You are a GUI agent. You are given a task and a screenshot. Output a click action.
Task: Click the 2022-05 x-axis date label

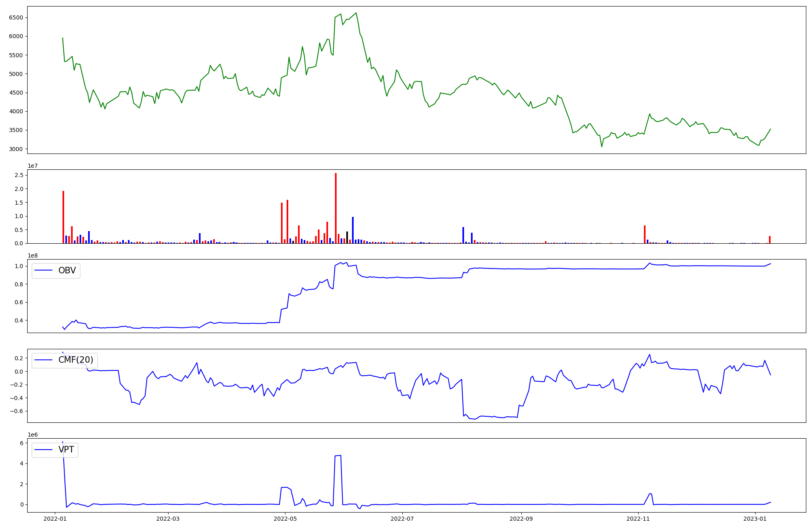coord(285,519)
